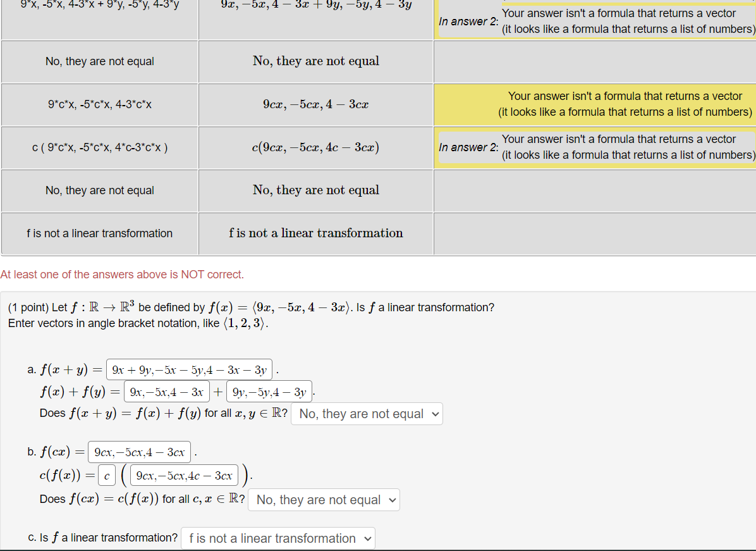
Task: Click the vector input inside c(f(x)) parentheses
Action: (184, 474)
